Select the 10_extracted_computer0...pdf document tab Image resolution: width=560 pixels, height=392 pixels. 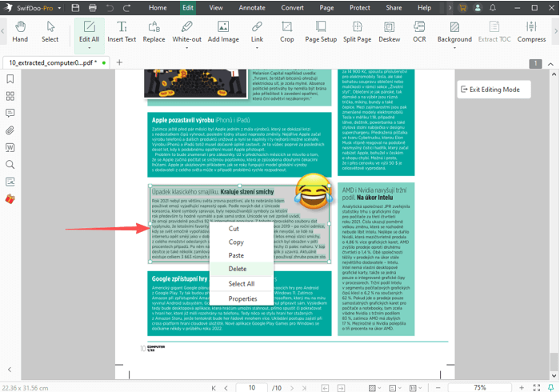coord(57,63)
